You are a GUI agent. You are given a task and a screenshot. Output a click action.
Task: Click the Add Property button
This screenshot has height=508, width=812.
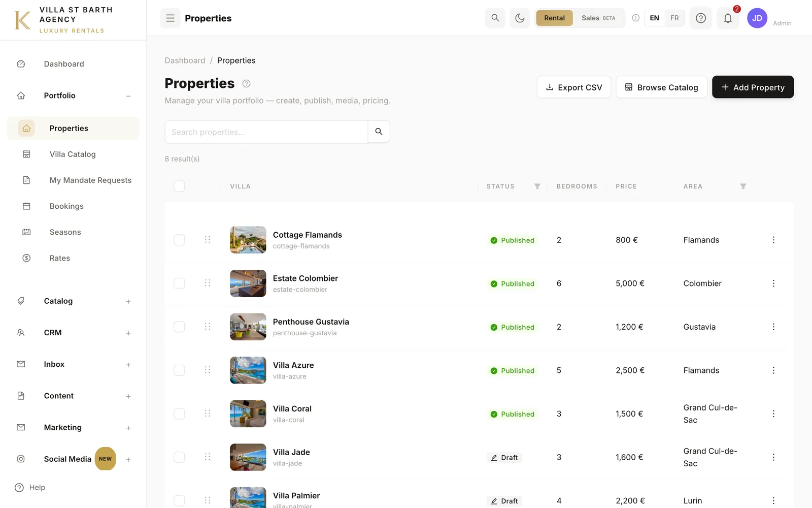click(x=753, y=87)
